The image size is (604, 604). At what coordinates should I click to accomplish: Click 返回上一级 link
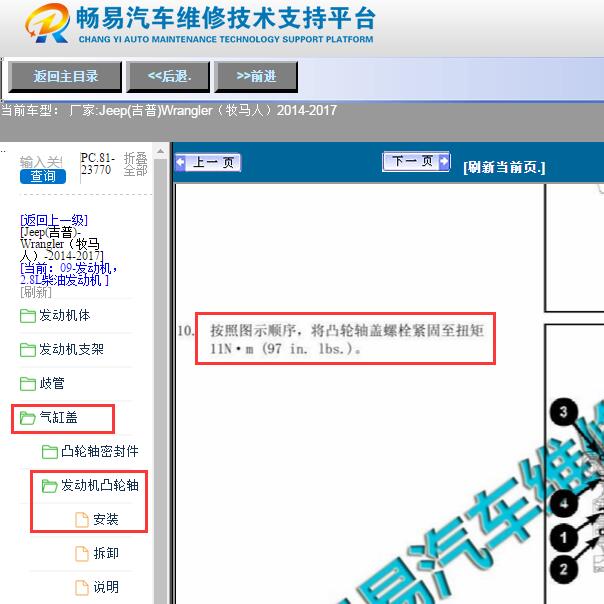(54, 220)
